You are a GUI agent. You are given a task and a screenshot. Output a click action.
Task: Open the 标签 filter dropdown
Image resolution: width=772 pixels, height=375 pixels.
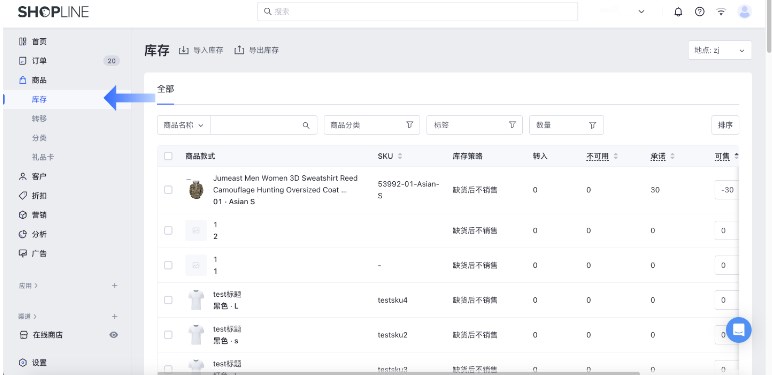coord(474,125)
